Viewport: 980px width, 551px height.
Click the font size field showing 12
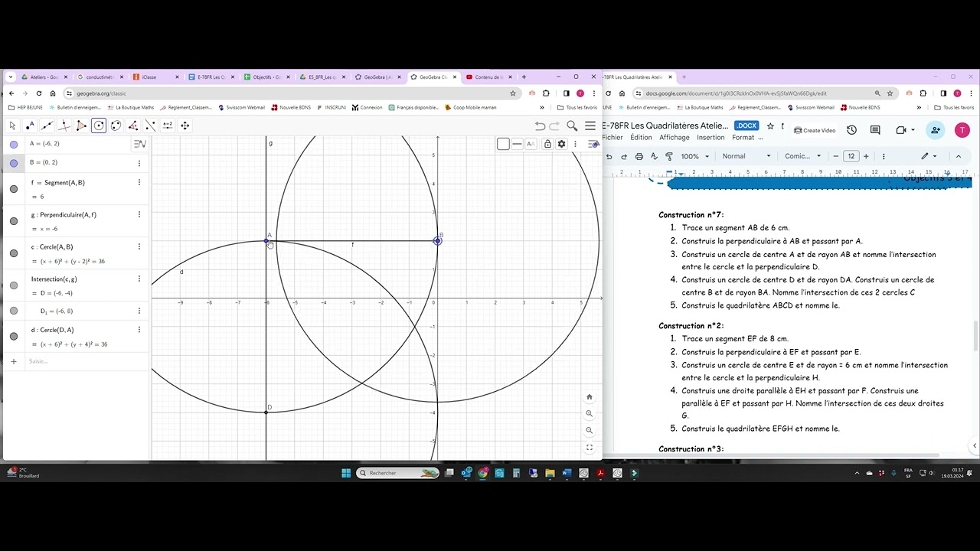851,156
